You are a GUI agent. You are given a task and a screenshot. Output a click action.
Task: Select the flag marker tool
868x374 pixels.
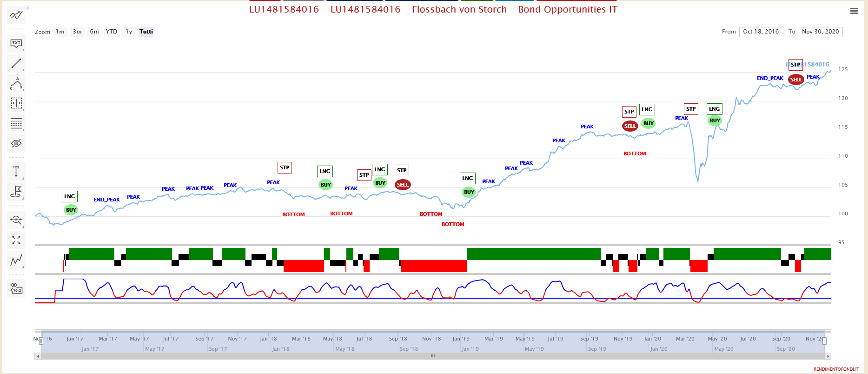click(x=16, y=191)
